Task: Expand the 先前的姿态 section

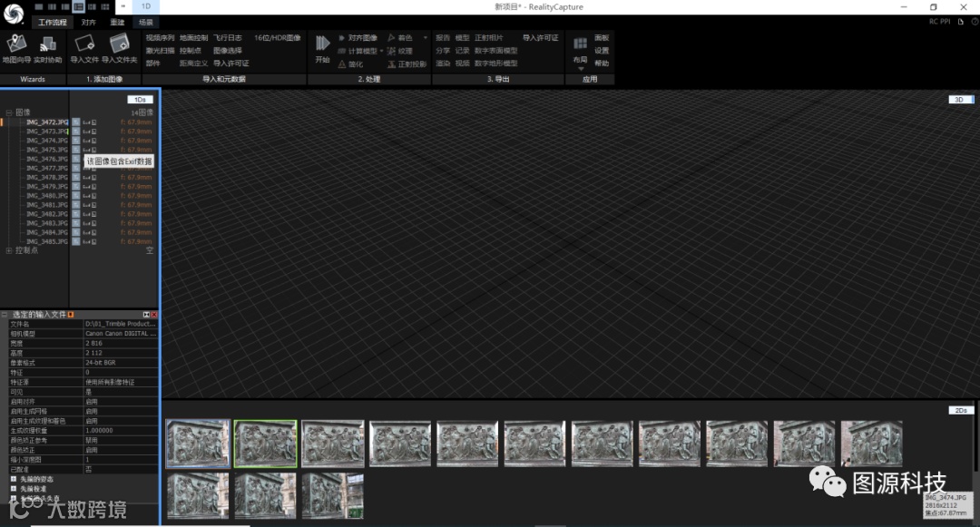Action: coord(13,479)
